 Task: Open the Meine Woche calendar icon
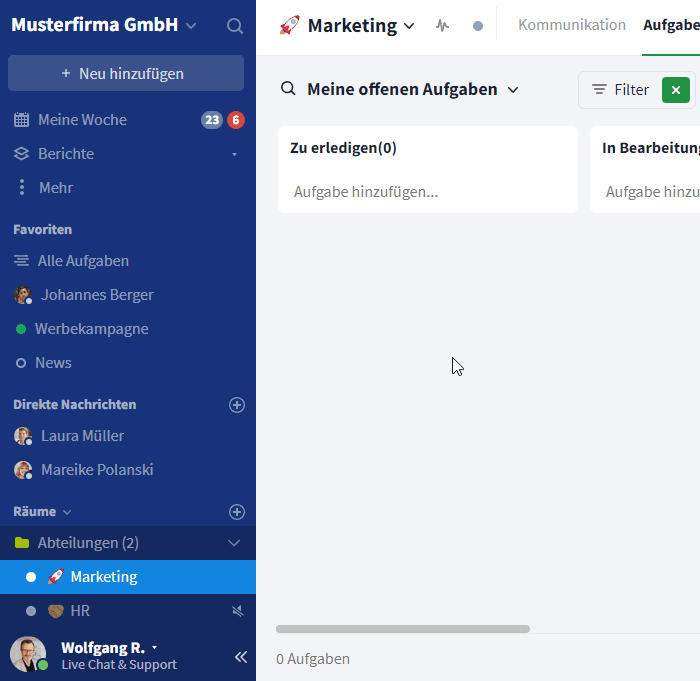[21, 120]
